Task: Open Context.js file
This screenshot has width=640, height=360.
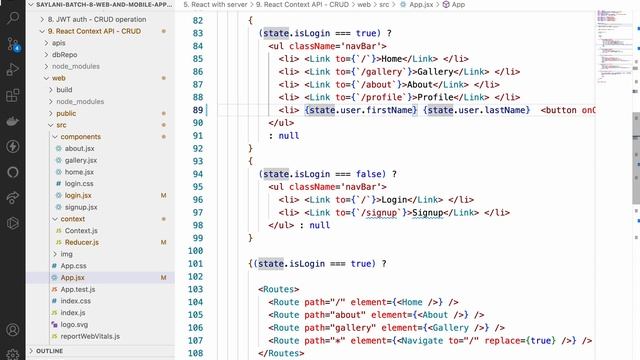Action: [x=81, y=231]
